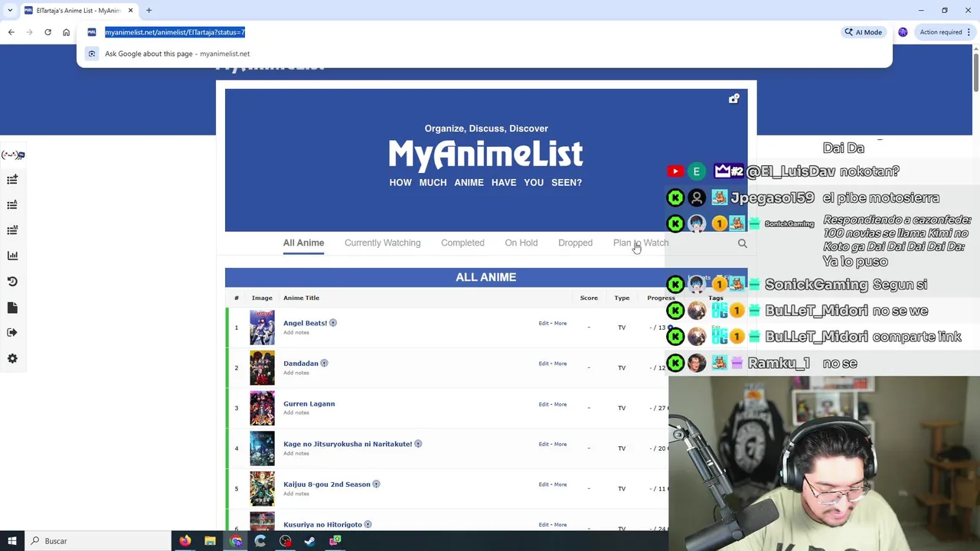Select the All Anime tab
The height and width of the screenshot is (551, 980).
303,243
